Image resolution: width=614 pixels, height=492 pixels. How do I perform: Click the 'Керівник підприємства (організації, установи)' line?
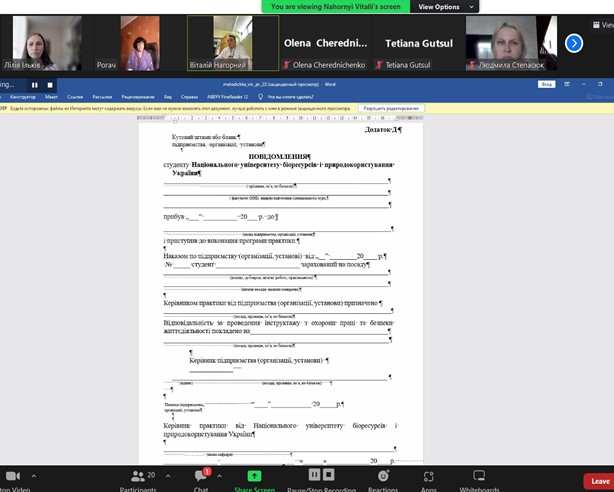point(259,360)
